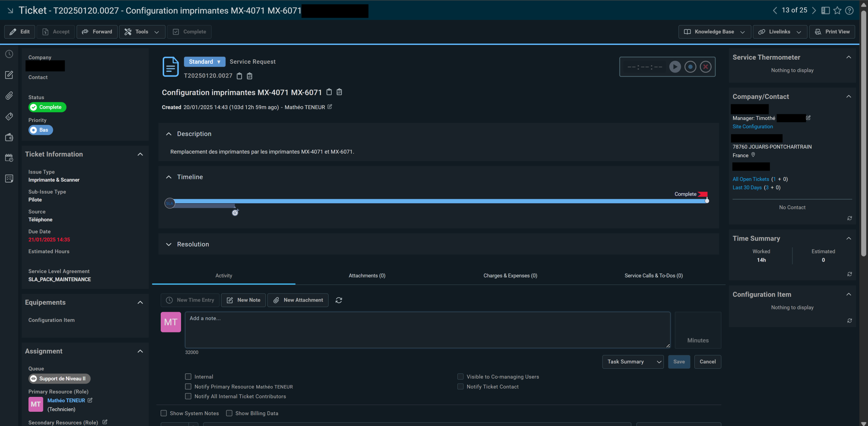Refresh the activity feed icon

pyautogui.click(x=339, y=300)
